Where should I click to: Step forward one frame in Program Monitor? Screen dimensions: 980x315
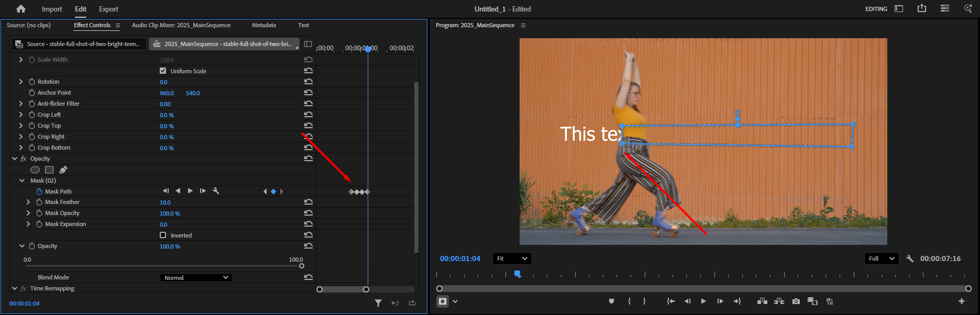point(720,301)
